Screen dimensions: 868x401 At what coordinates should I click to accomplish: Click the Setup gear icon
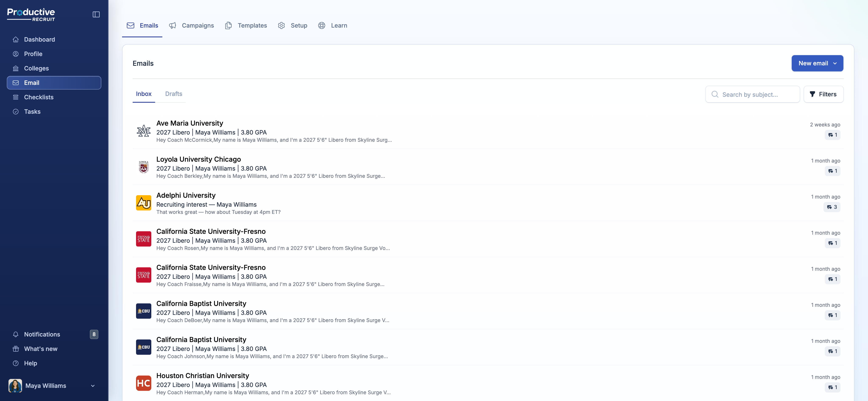tap(281, 26)
